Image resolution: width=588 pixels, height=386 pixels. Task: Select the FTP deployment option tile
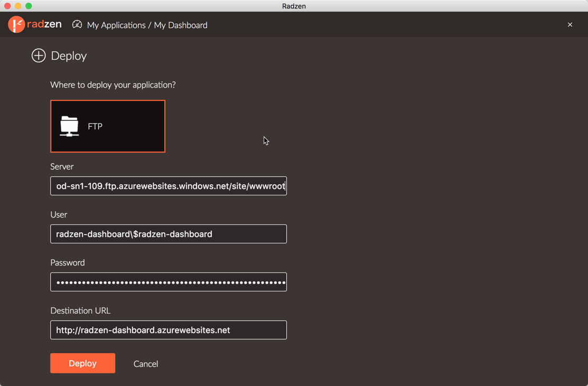[108, 126]
